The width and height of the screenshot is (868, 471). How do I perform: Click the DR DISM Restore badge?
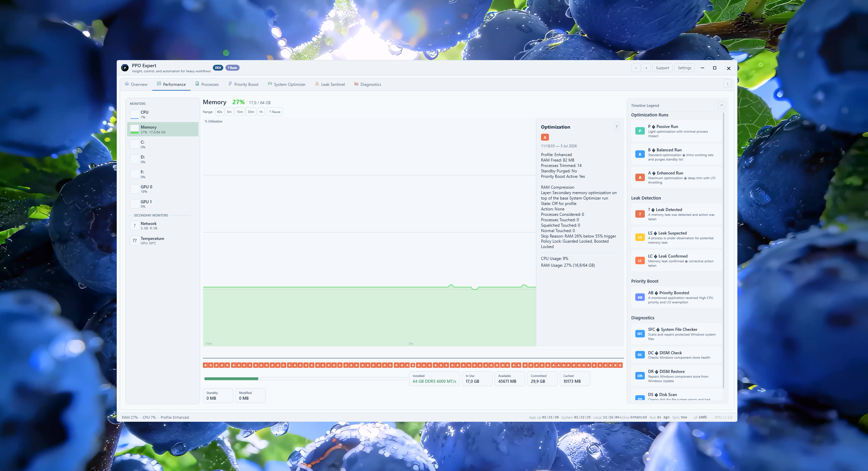point(640,376)
